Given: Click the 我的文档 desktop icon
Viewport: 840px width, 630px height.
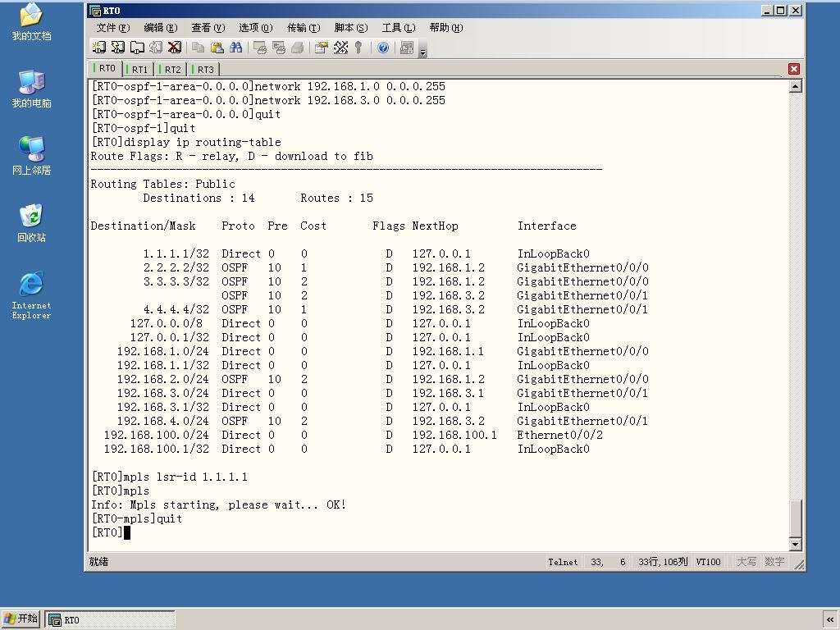Looking at the screenshot, I should point(32,21).
